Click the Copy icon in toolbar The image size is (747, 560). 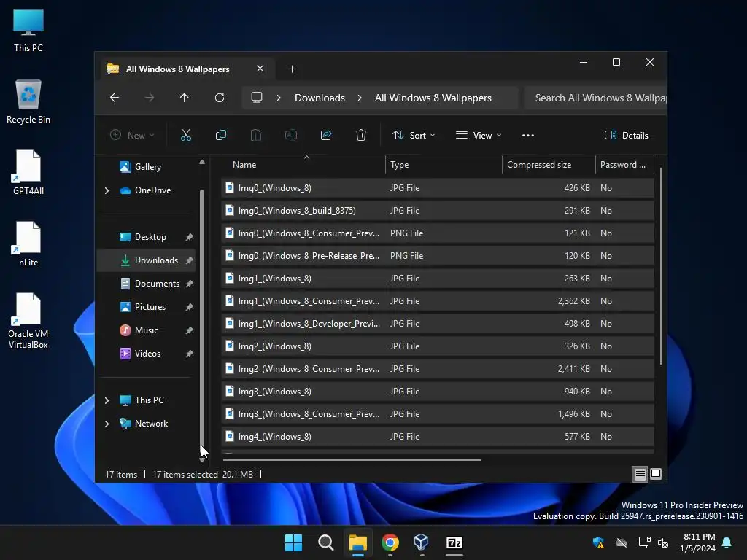click(x=220, y=135)
